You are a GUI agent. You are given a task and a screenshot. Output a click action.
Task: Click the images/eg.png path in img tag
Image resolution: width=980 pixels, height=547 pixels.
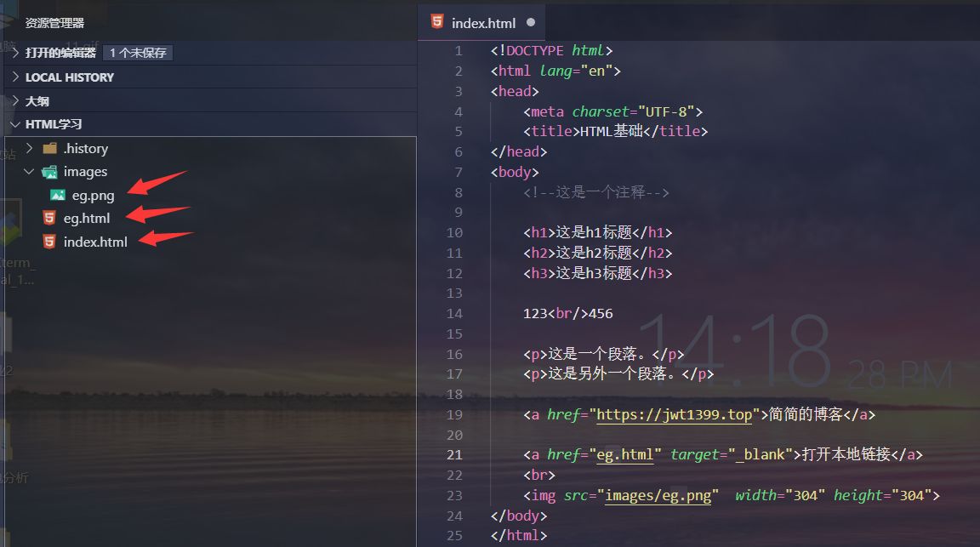658,496
